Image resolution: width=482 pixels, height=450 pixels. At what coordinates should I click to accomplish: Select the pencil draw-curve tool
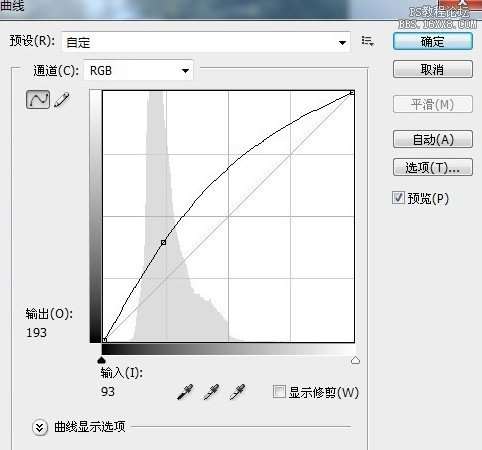coord(62,99)
